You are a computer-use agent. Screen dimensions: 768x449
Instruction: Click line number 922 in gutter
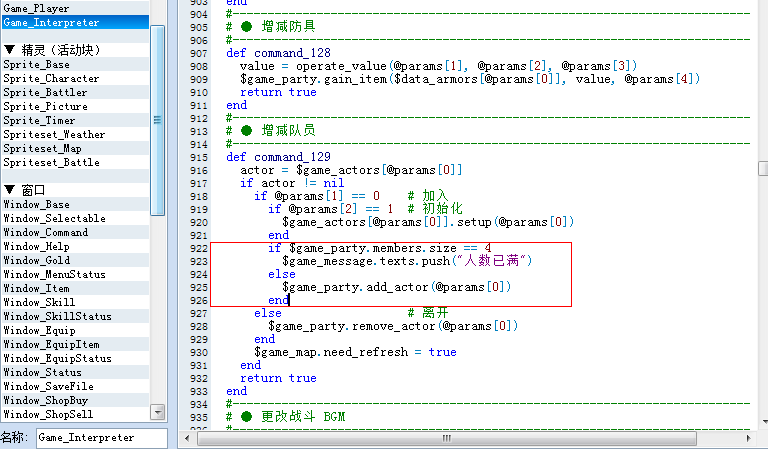[199, 249]
